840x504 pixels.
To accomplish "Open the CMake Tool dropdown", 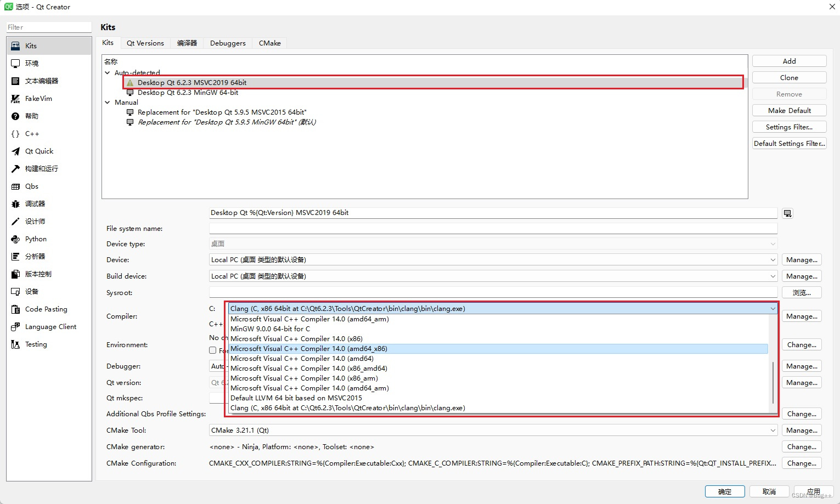I will tap(493, 431).
